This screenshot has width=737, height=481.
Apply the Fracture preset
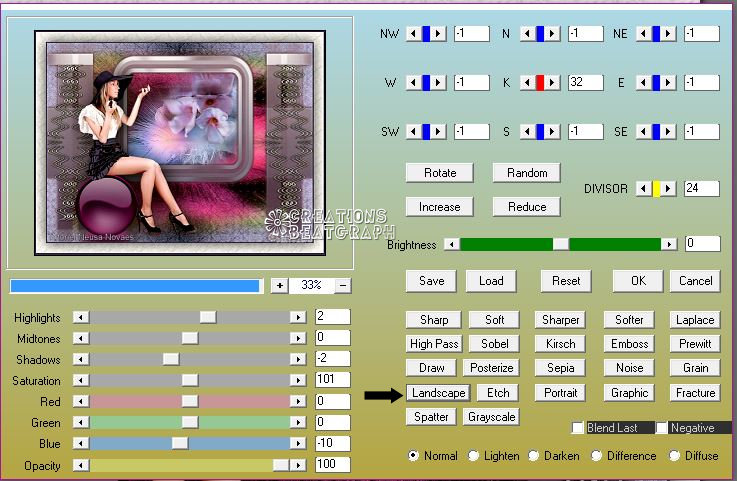point(695,393)
